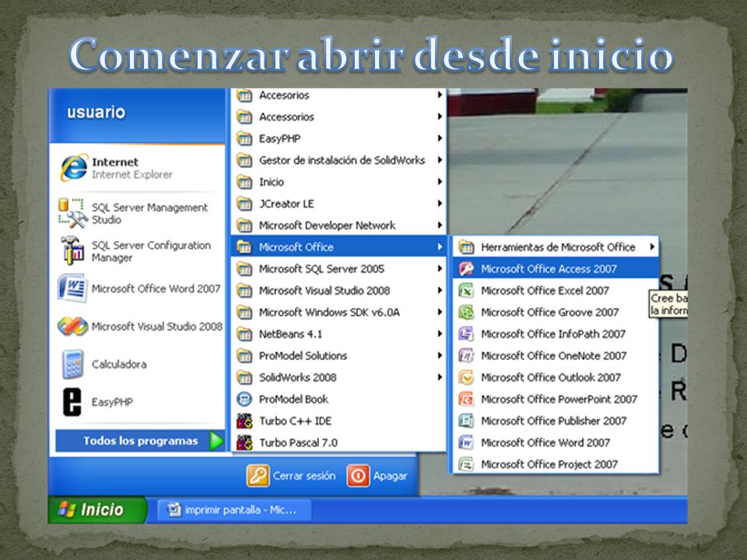Click the Apagar label
Image resolution: width=747 pixels, height=560 pixels.
point(390,476)
